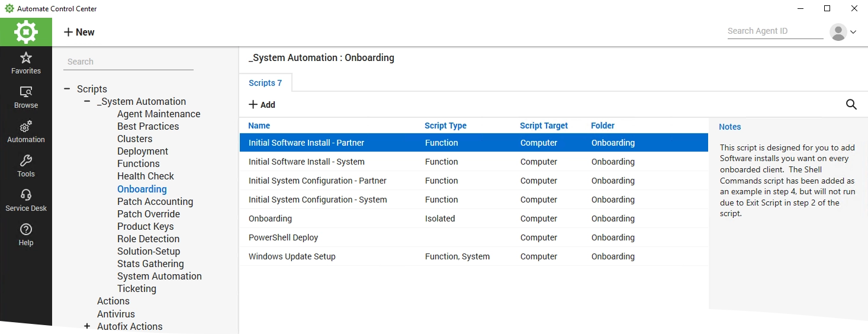Select the Windows Update Setup script row
This screenshot has width=868, height=334.
pos(474,256)
